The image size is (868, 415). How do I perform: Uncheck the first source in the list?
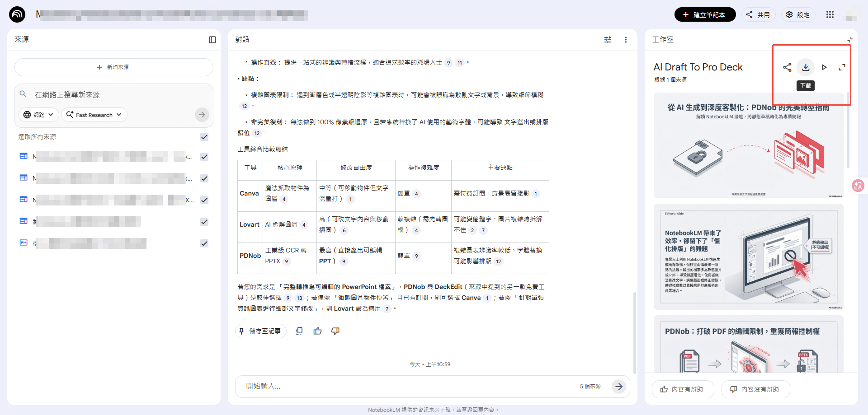point(204,157)
